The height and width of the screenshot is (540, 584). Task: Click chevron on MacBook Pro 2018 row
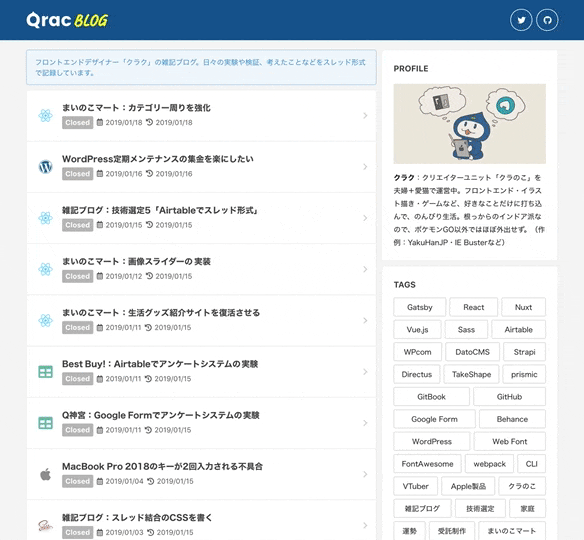[x=365, y=474]
